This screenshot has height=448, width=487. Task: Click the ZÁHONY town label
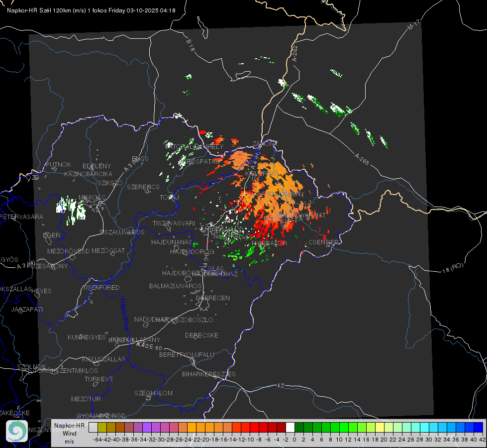[265, 144]
